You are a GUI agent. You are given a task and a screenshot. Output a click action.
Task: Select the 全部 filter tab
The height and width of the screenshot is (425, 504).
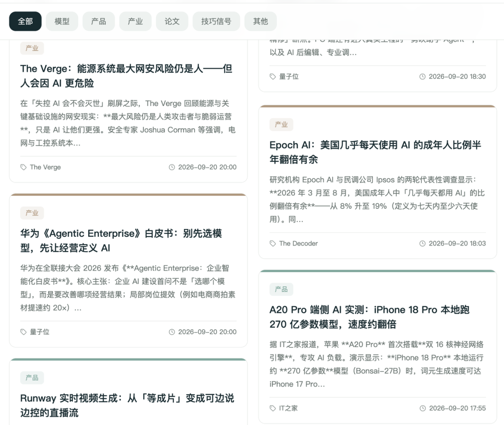(x=25, y=21)
